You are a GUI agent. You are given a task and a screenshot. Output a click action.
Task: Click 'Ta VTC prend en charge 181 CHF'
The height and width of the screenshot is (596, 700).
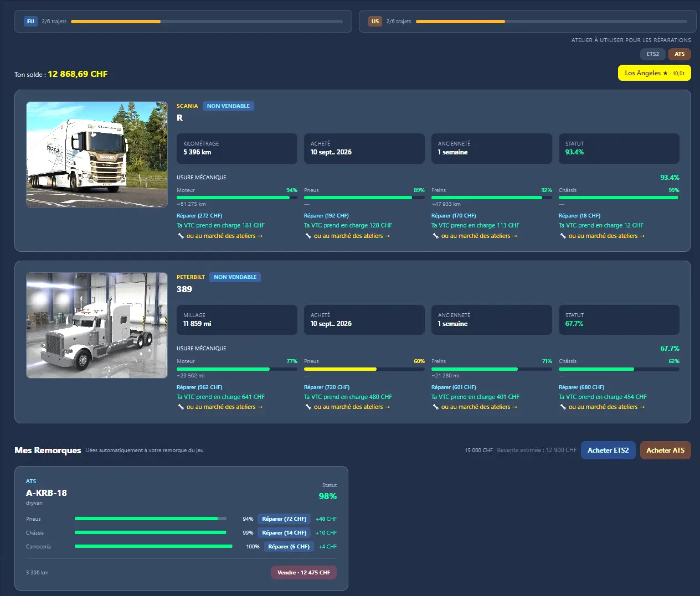click(220, 226)
